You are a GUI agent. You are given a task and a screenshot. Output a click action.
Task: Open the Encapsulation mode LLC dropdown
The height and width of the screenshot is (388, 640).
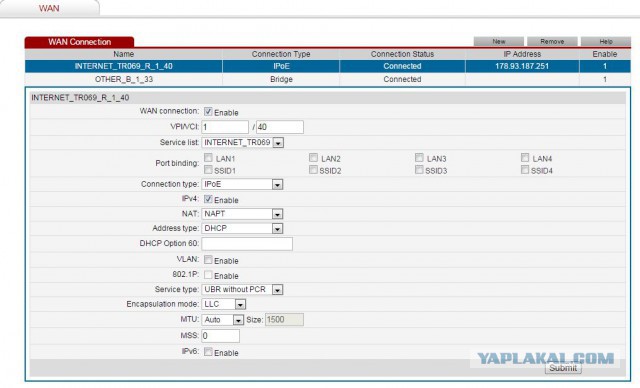[224, 304]
